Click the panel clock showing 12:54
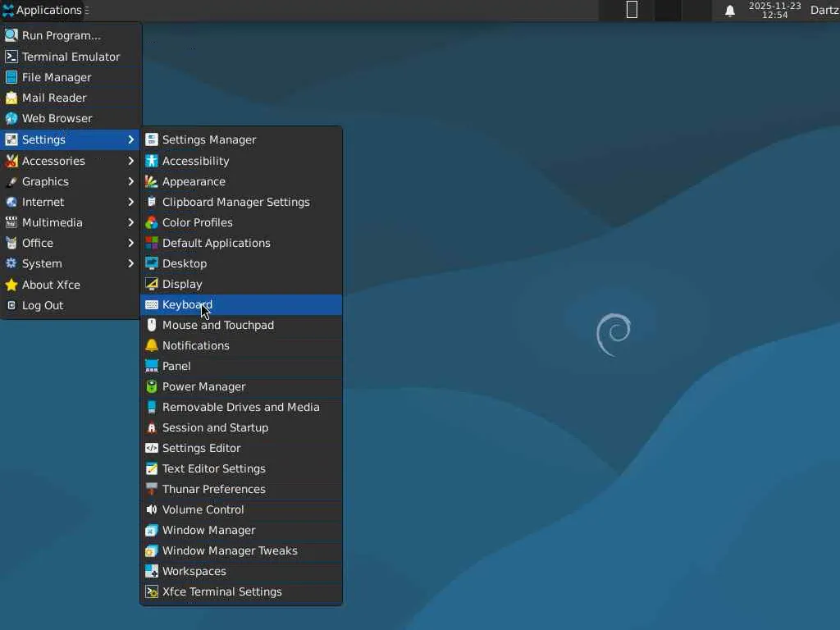Viewport: 840px width, 630px height. 774,10
